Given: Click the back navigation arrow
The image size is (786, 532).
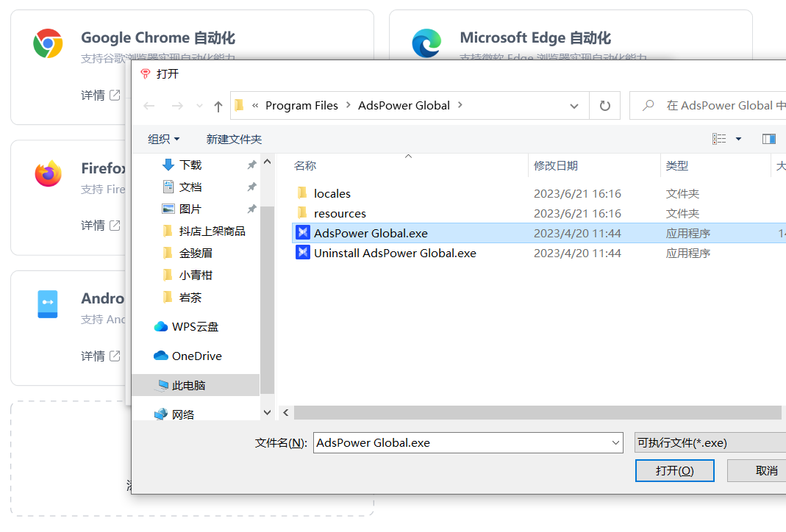Looking at the screenshot, I should (x=149, y=106).
